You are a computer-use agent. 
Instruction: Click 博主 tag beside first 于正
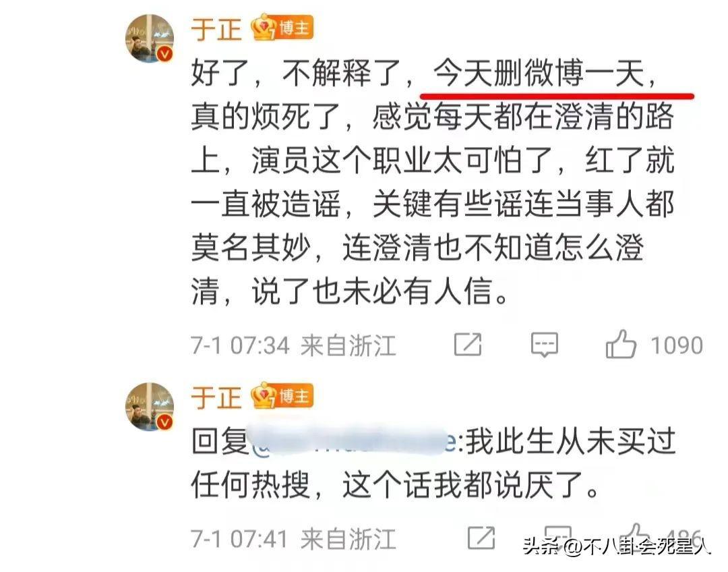click(295, 28)
